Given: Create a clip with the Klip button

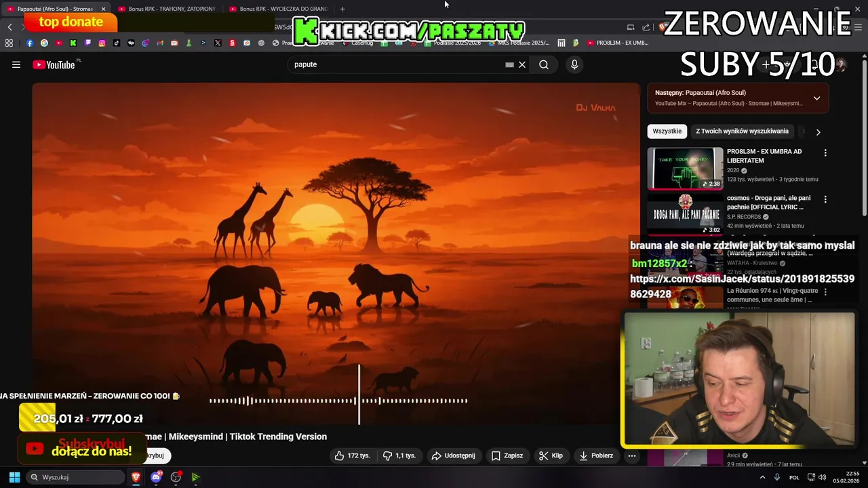Looking at the screenshot, I should 551,455.
